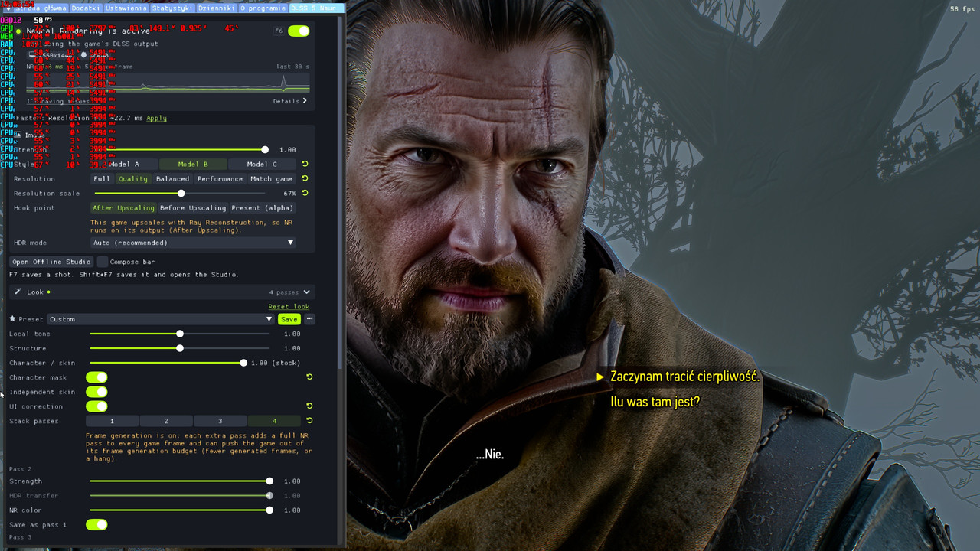Reset the Resolution preset setting
The image size is (980, 551).
tap(305, 178)
